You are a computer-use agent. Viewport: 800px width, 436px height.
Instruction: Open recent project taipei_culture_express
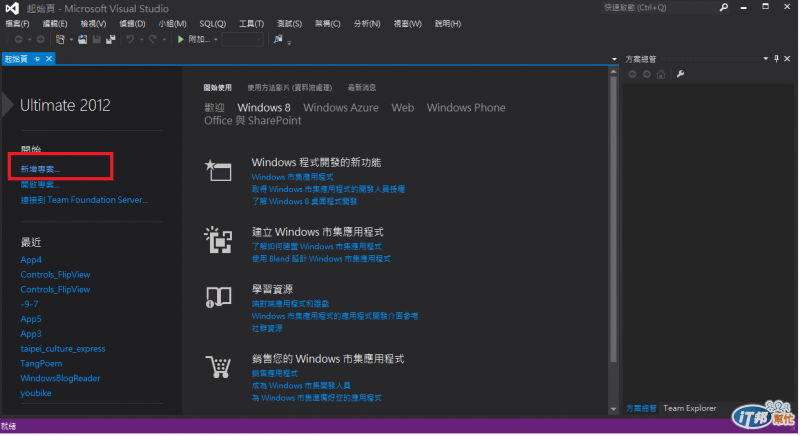click(x=63, y=349)
